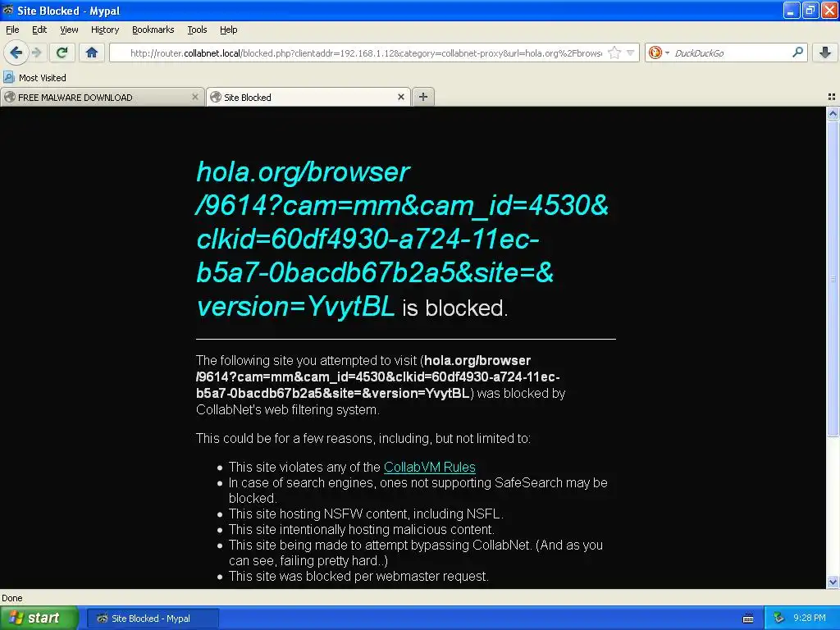Screen dimensions: 840x630
Task: Click the taskbar clock showing 9:28 PM
Action: pos(810,618)
